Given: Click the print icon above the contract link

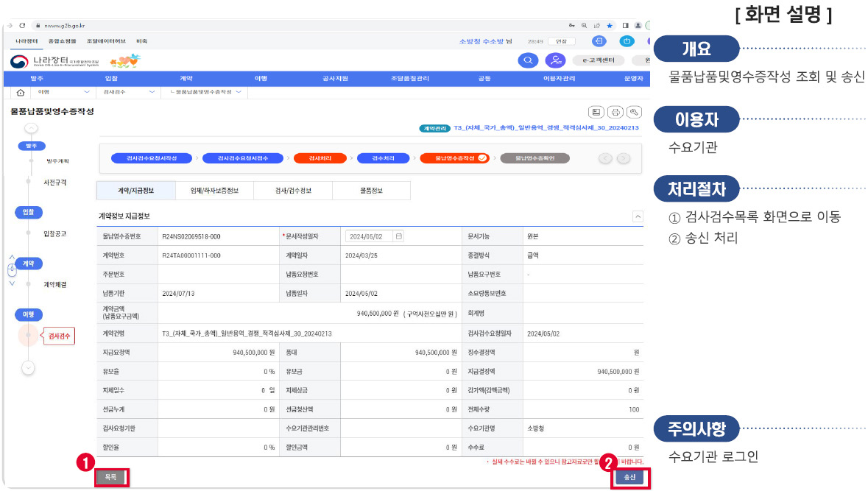Looking at the screenshot, I should [x=615, y=112].
